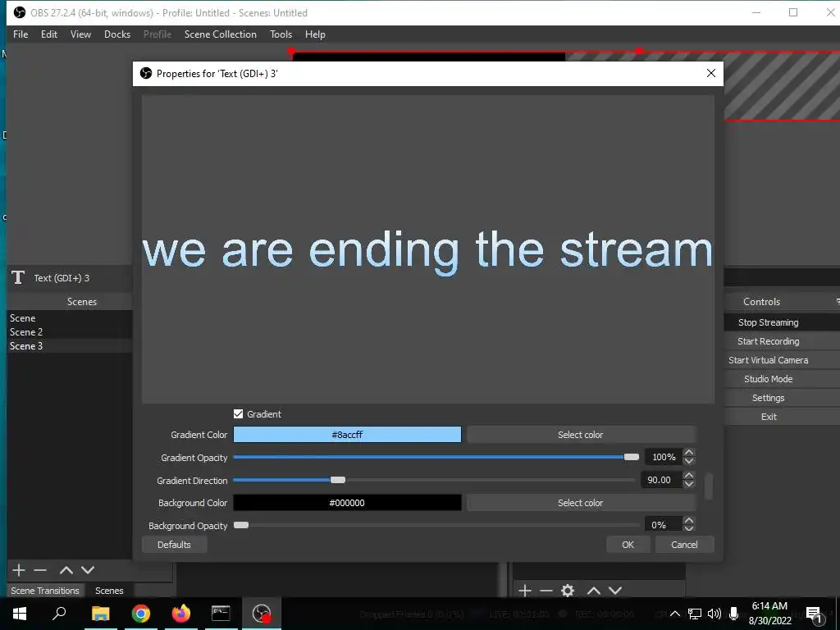Remove selected source with minus icon
Screen dimensions: 840x630
coord(546,591)
